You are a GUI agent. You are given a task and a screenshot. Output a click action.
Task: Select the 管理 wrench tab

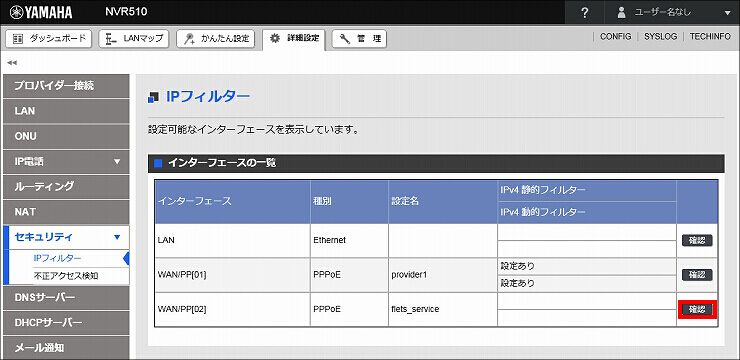[x=360, y=39]
